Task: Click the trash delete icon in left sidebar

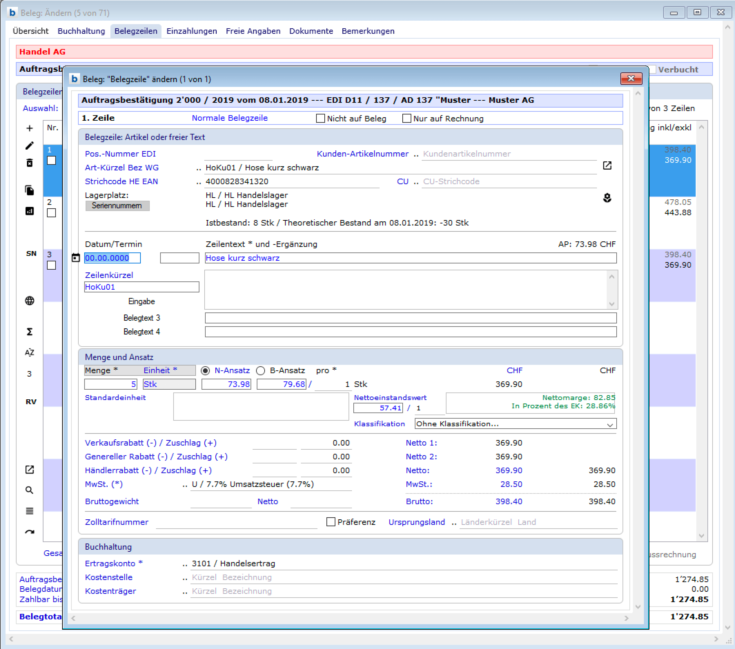Action: coord(29,162)
